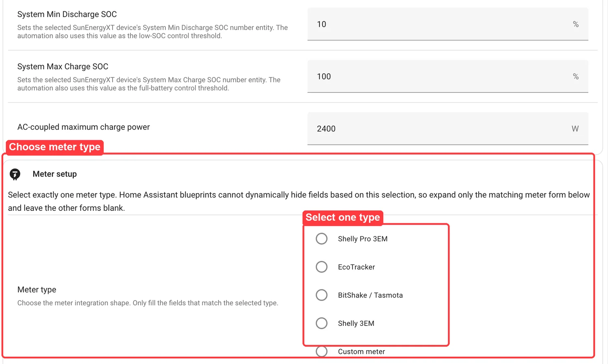Image resolution: width=608 pixels, height=364 pixels.
Task: Click the low-SOC control threshold description text
Action: pos(152,32)
